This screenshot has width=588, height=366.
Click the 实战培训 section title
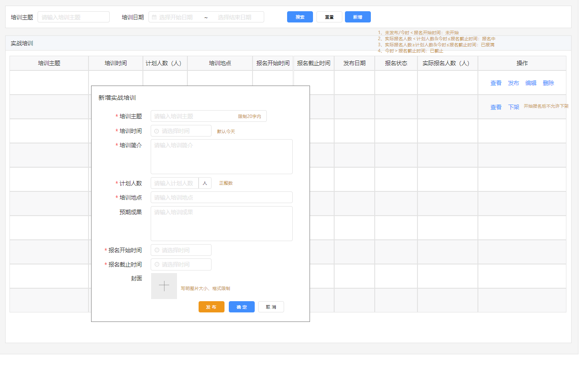tap(22, 43)
